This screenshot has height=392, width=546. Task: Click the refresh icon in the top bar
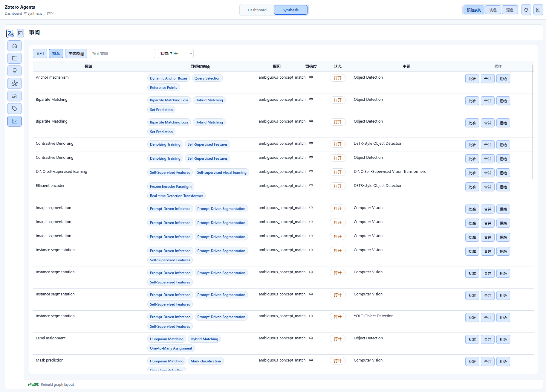(526, 10)
